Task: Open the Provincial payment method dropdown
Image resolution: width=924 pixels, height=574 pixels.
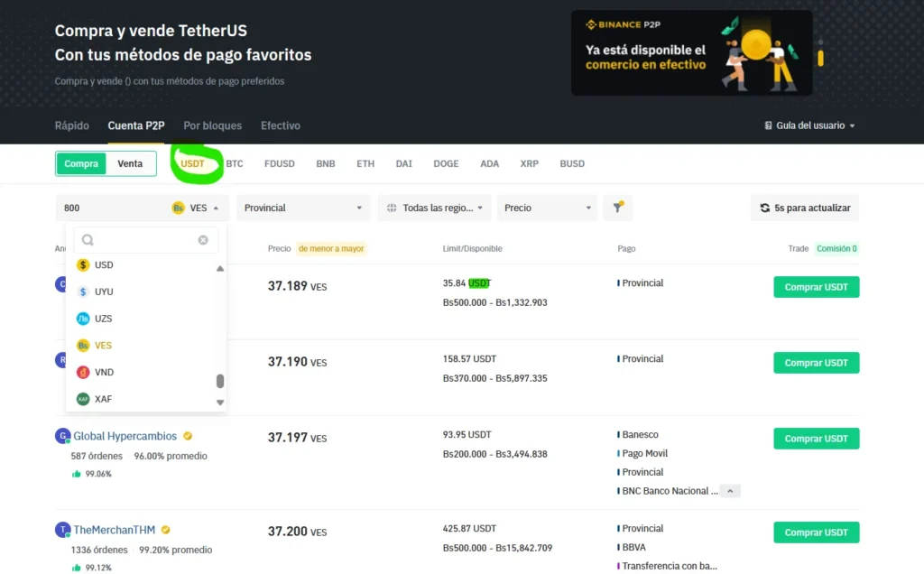Action: pyautogui.click(x=303, y=208)
